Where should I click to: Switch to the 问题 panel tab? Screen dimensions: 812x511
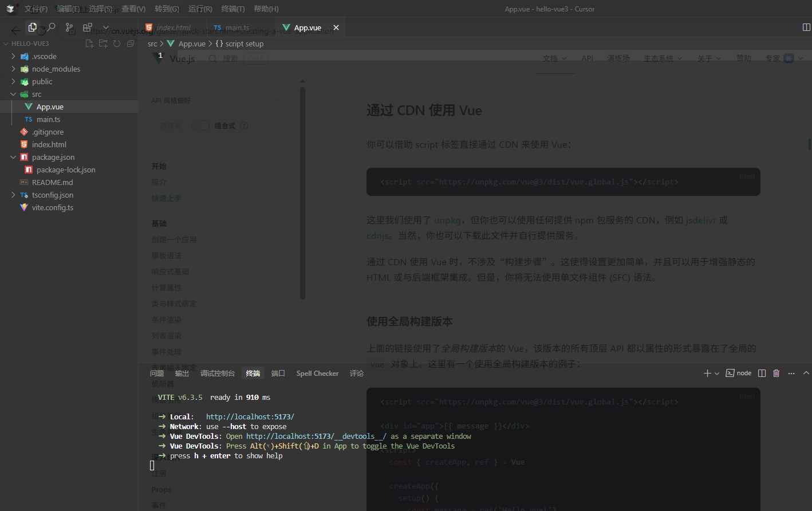pyautogui.click(x=157, y=374)
